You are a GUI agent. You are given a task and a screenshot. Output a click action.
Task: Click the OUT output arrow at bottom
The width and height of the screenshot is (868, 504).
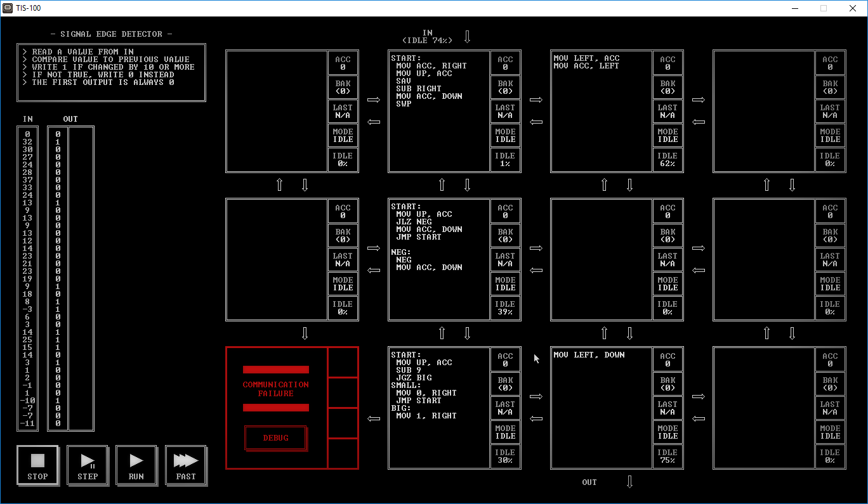tap(629, 482)
